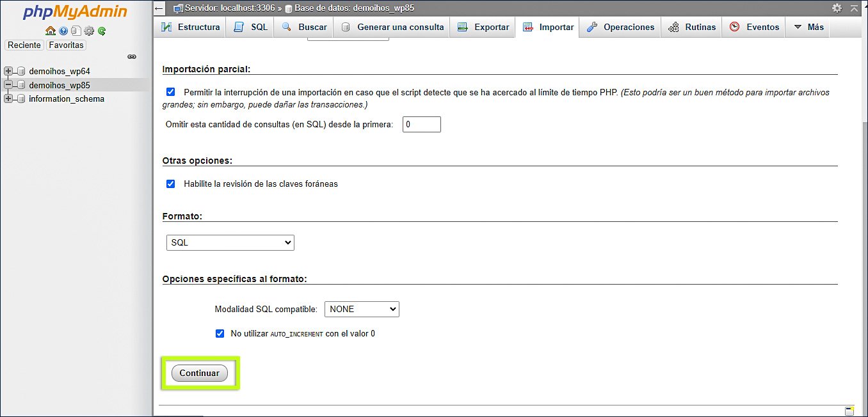Open the blue help documentation icon
Screen dimensions: 868x417
(x=63, y=31)
